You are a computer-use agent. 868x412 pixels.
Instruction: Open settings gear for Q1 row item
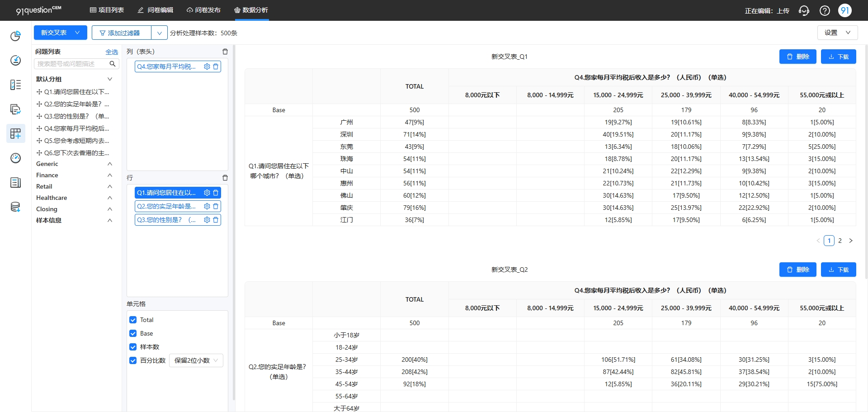point(207,193)
